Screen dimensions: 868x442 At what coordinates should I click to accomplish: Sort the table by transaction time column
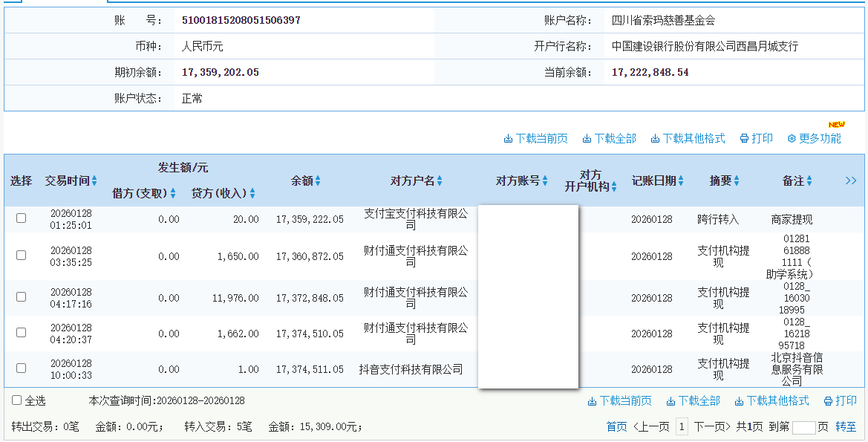[x=94, y=181]
